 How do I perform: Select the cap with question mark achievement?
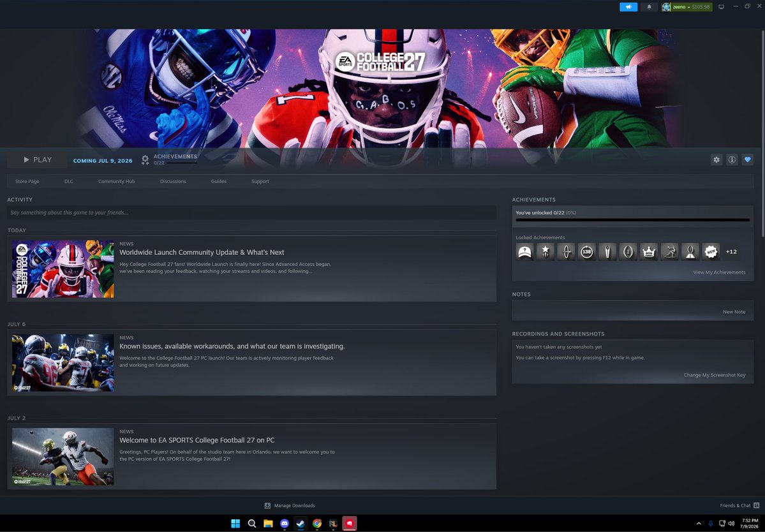(524, 251)
